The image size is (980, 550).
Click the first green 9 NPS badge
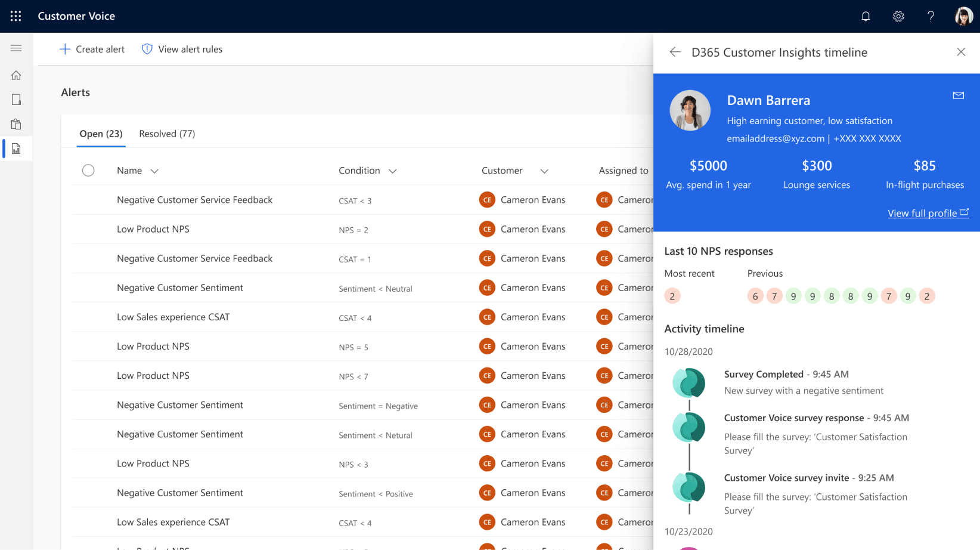pos(793,296)
